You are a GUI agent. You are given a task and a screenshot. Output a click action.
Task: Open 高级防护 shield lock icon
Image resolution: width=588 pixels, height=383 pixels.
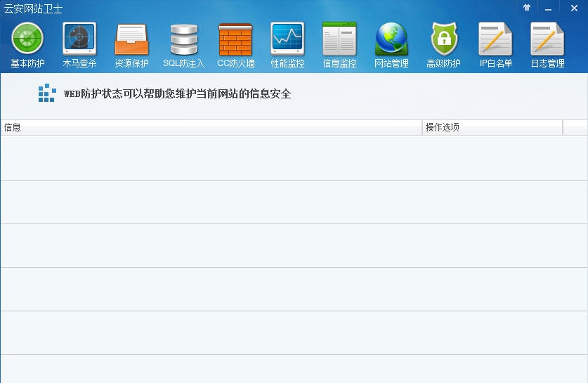[443, 39]
